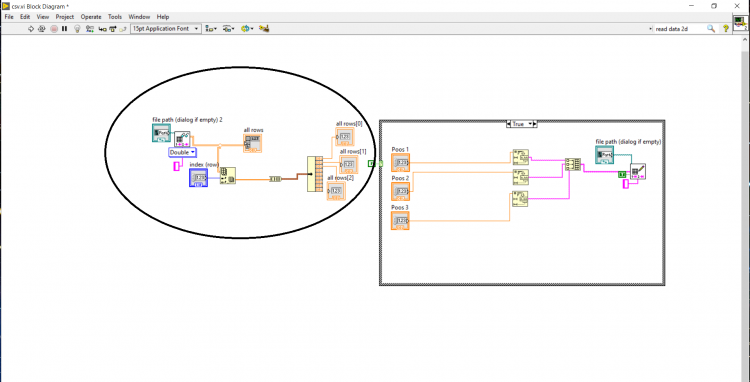Image resolution: width=750 pixels, height=382 pixels.
Task: Click the case structure next-case arrow
Action: pos(535,124)
